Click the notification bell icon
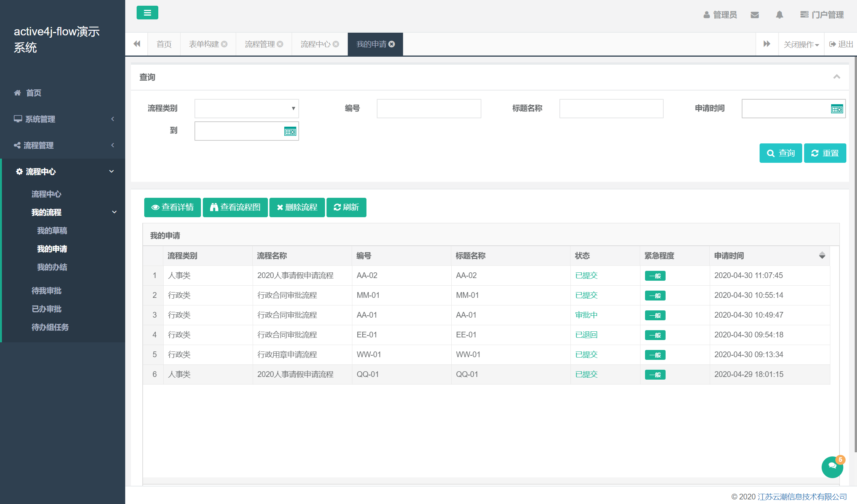This screenshot has height=504, width=857. coord(779,15)
